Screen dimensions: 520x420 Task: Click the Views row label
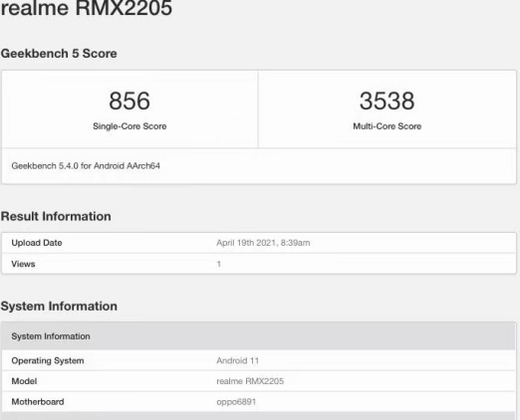pyautogui.click(x=23, y=264)
